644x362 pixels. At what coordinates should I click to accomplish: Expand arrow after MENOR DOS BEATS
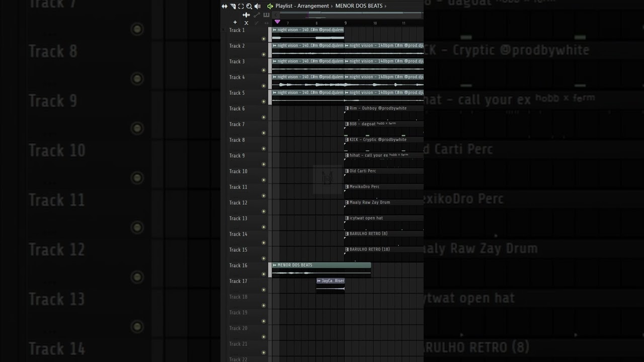pyautogui.click(x=386, y=6)
